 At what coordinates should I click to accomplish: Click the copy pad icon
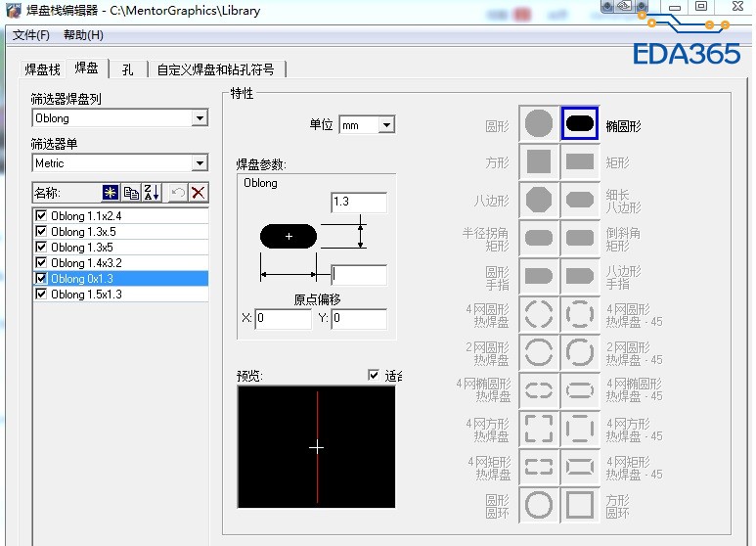point(131,193)
